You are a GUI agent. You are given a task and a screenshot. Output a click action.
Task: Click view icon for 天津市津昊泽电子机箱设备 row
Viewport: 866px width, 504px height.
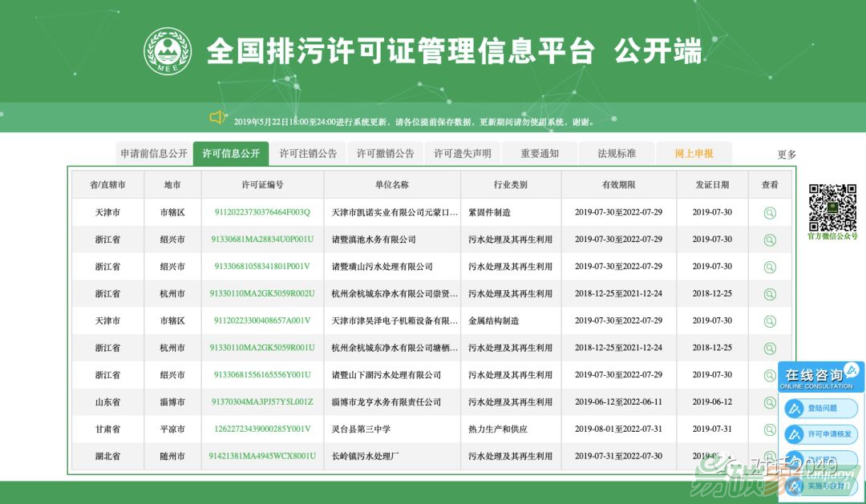point(770,321)
